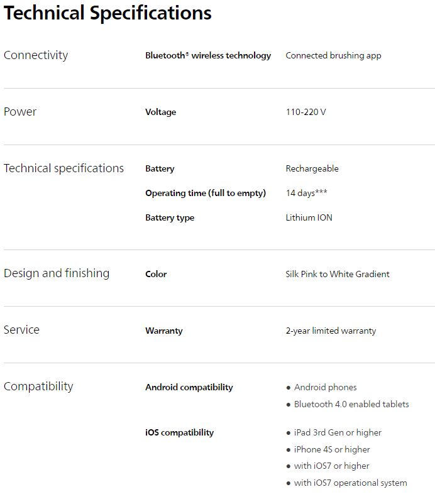
Task: Click the 14 days operating time value
Action: click(306, 193)
